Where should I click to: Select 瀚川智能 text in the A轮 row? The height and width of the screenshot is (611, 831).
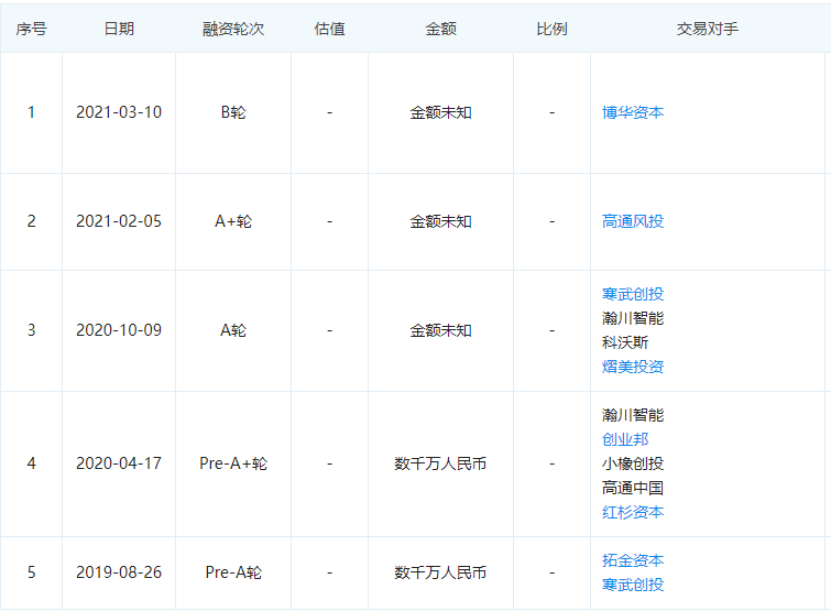(x=632, y=318)
